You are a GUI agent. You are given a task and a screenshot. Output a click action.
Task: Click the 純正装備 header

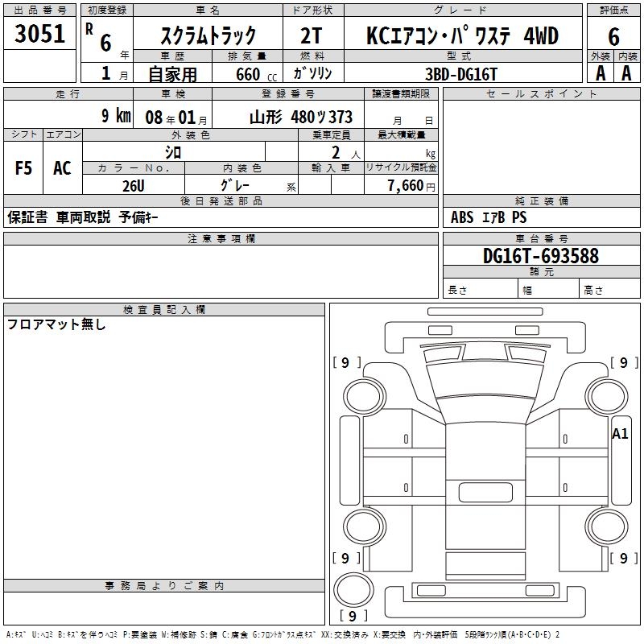point(541,200)
